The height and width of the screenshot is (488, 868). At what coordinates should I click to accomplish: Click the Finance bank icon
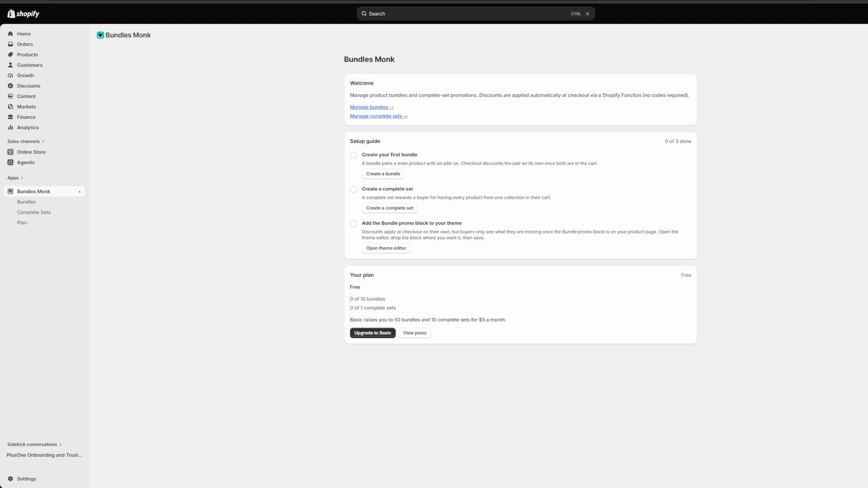(x=10, y=117)
